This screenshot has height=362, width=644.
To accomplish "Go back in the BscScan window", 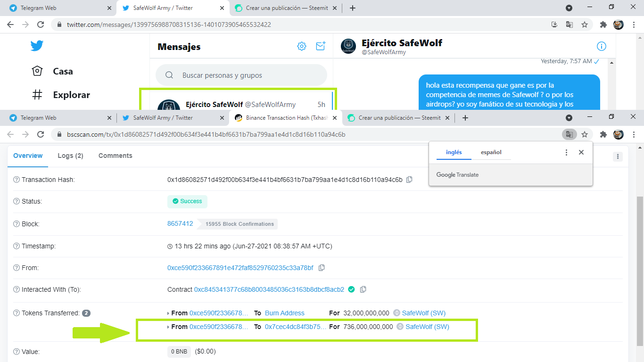I will click(x=10, y=134).
